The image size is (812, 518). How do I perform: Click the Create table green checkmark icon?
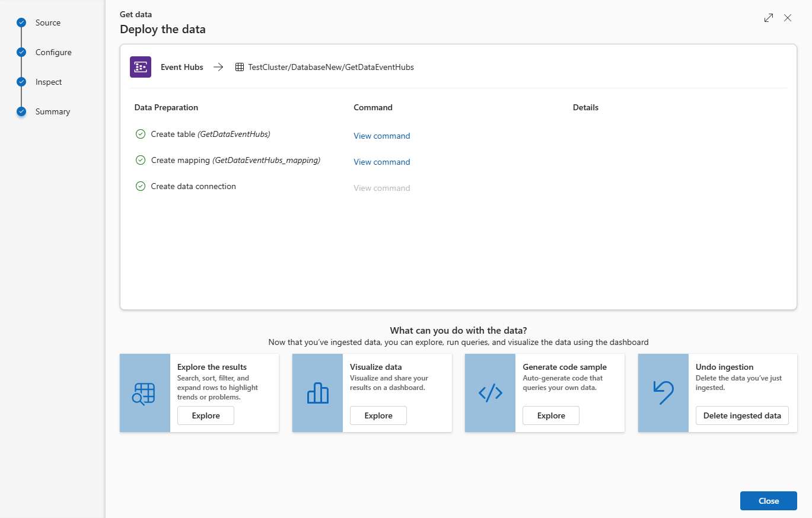coord(141,135)
